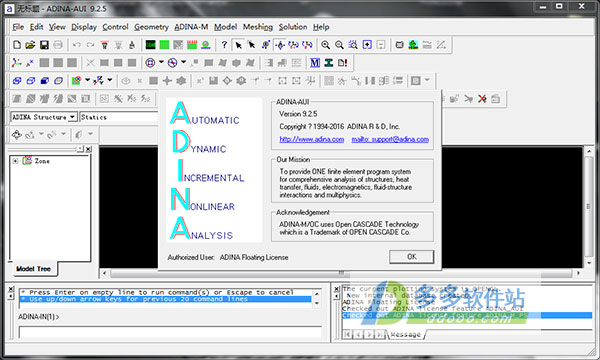600x360 pixels.
Task: Open the Solution menu
Action: (293, 27)
